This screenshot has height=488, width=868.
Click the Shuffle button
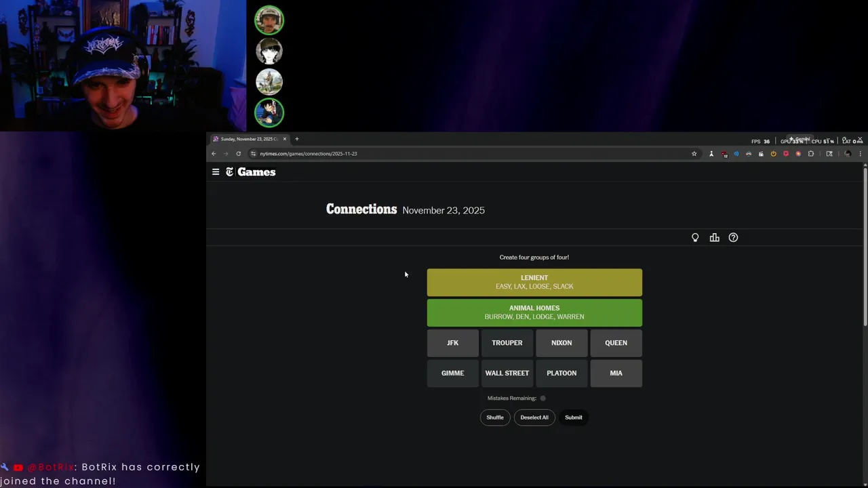(495, 418)
